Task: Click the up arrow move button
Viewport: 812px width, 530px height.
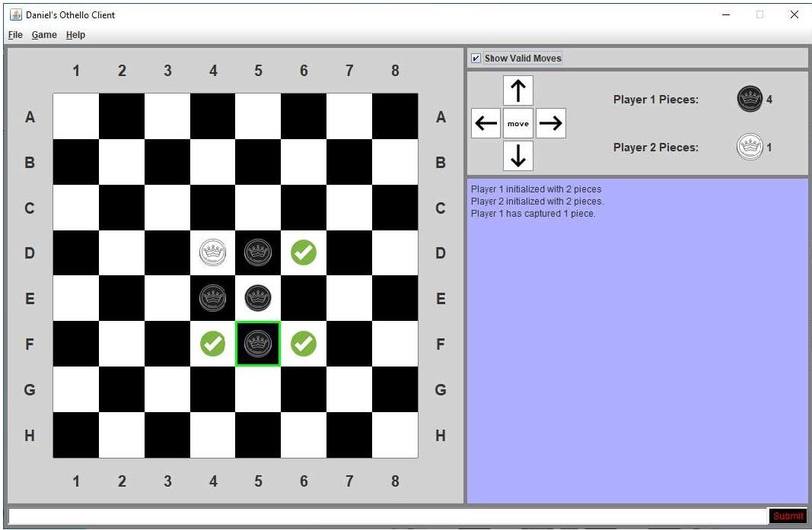Action: [518, 90]
